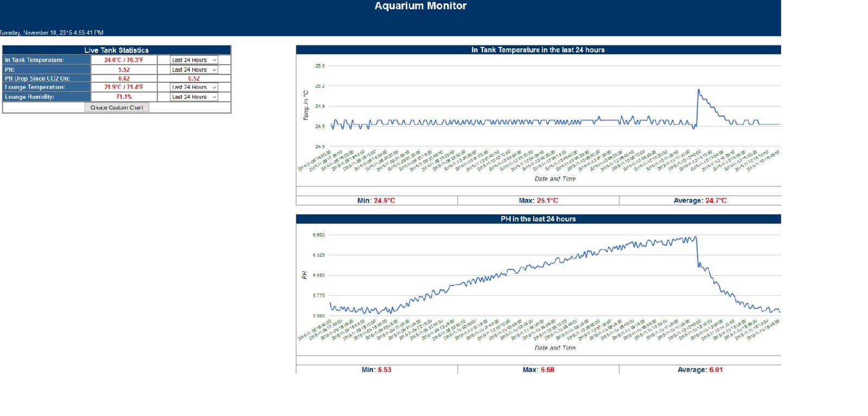Click the second PH drop value 0.52
The height and width of the screenshot is (416, 868).
click(194, 78)
